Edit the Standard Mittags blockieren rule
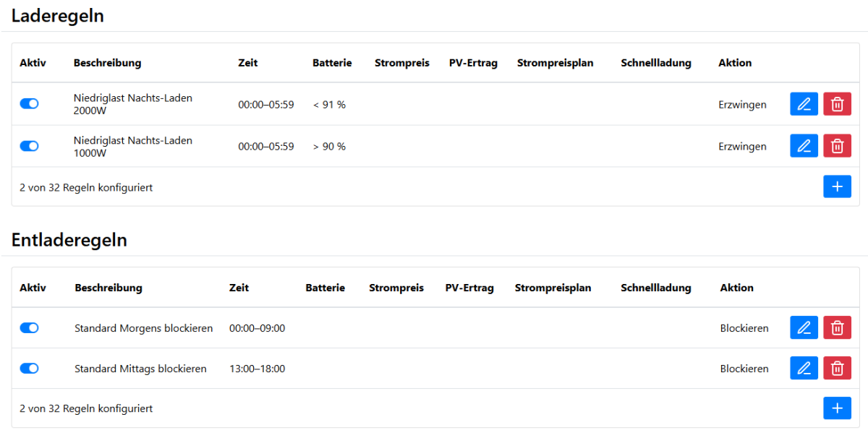 coord(804,369)
